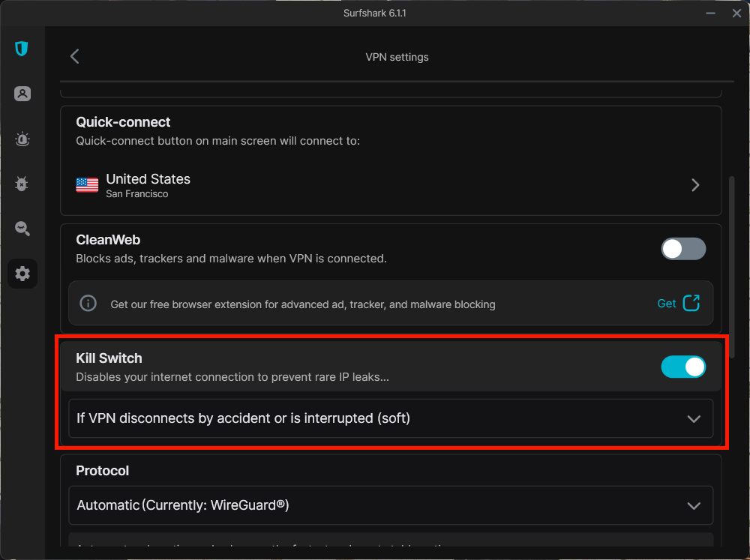Open the Antivirus section
Screen dimensions: 750x560
22,184
